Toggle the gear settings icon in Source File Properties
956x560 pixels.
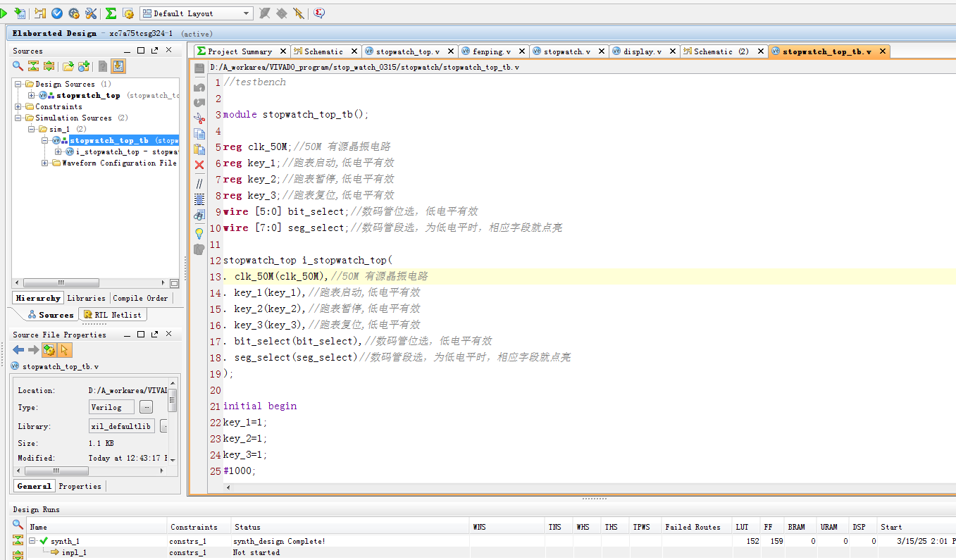(x=49, y=350)
